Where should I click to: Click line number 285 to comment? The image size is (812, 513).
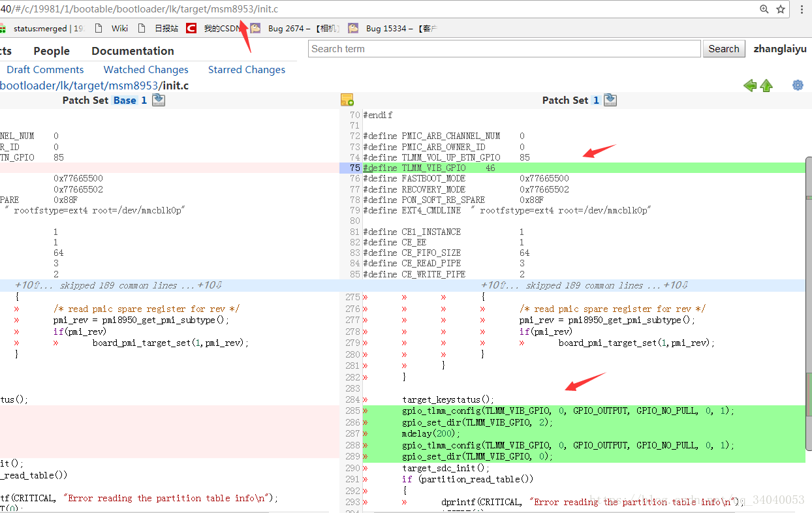click(352, 411)
